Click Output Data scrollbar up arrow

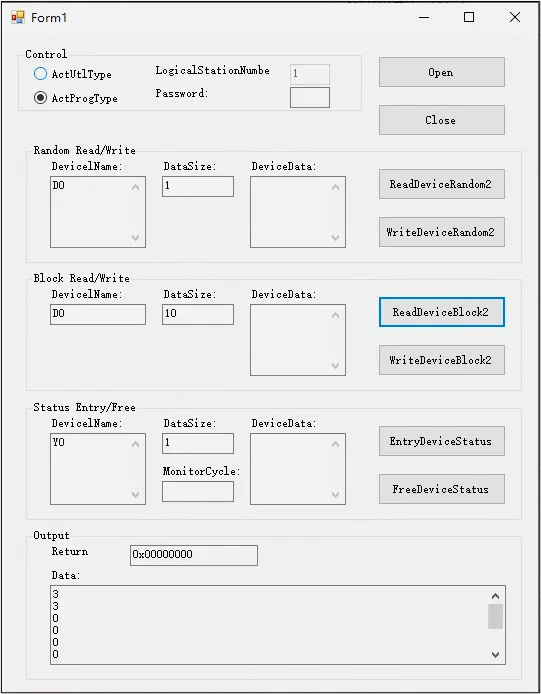(495, 596)
